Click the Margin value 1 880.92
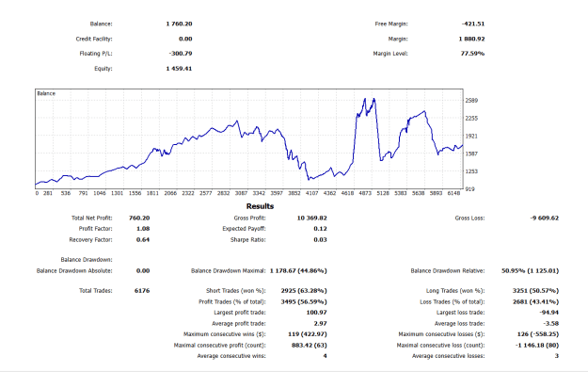The height and width of the screenshot is (372, 588). tap(471, 39)
